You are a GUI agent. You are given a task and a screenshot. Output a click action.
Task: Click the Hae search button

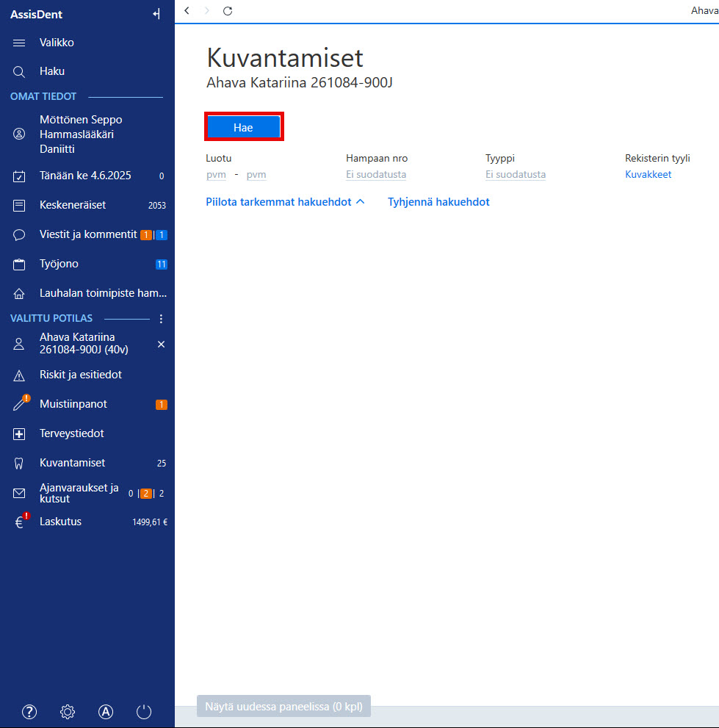[x=243, y=127]
